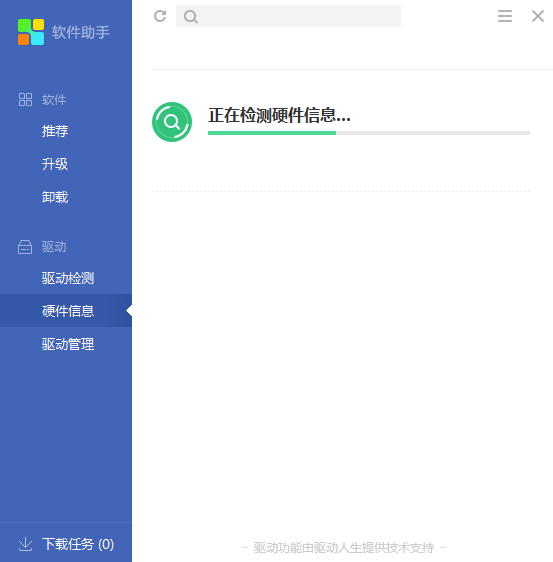This screenshot has width=553, height=562.
Task: Click the 软件 section grid icon
Action: click(x=25, y=100)
